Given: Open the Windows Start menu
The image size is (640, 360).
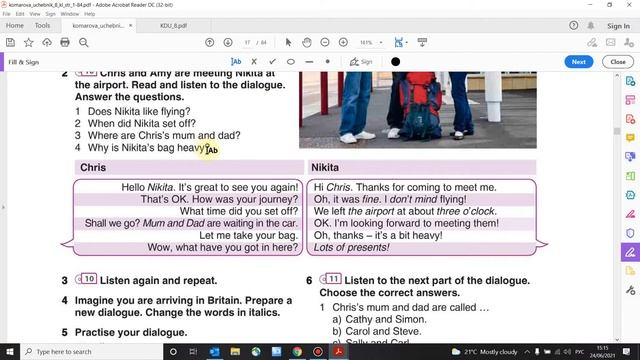Looking at the screenshot, I should click(9, 351).
